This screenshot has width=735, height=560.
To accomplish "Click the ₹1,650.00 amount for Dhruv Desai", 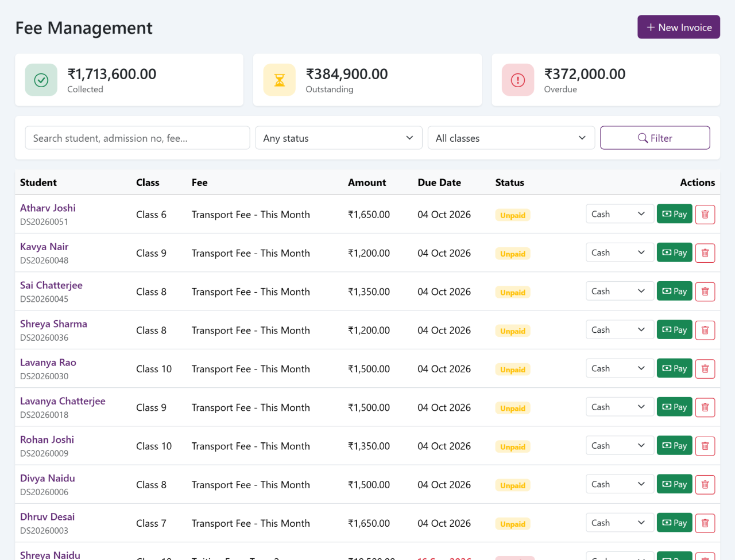I will click(x=369, y=523).
